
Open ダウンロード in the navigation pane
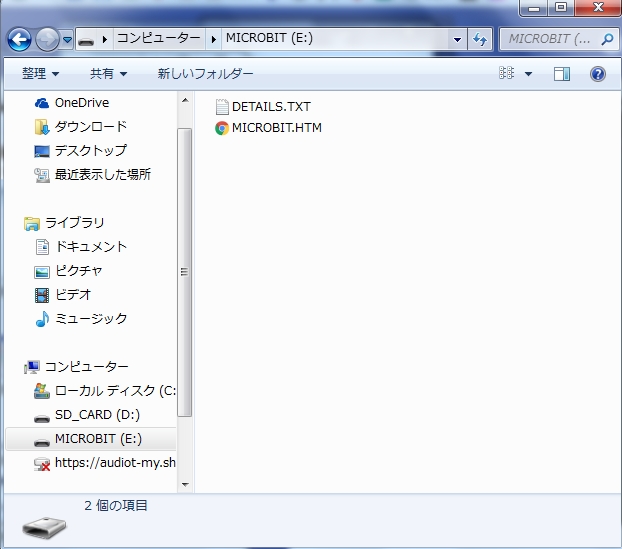tap(91, 127)
